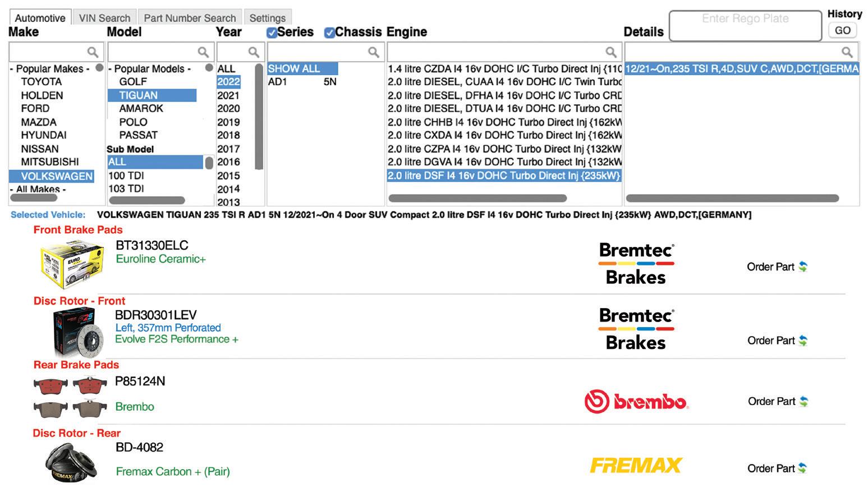Select the 100 TDI sub model

[x=126, y=176]
